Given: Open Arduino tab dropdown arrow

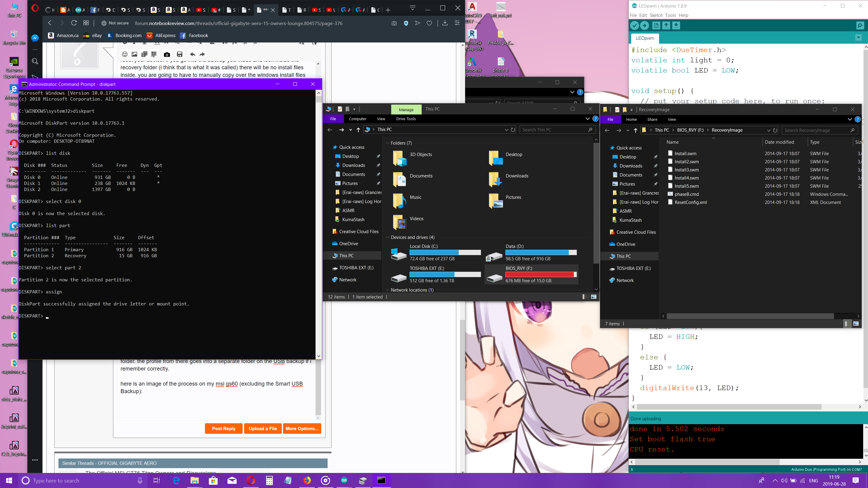Looking at the screenshot, I should [859, 38].
